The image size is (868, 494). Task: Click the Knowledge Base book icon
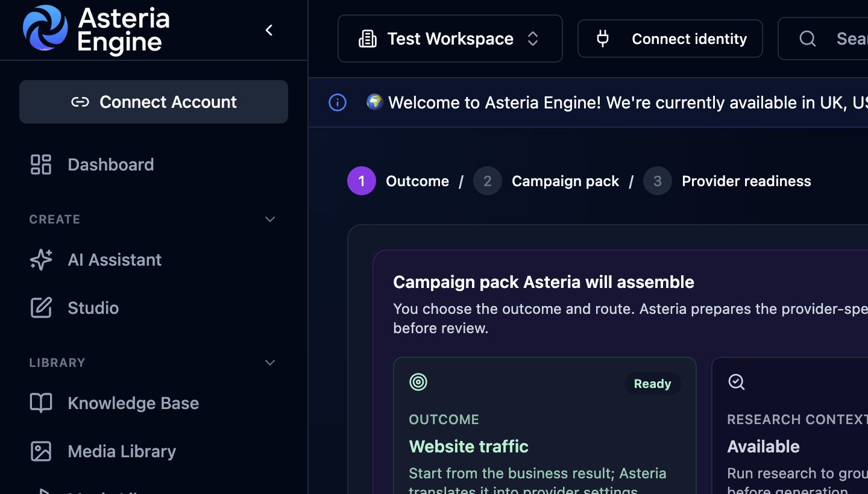[41, 403]
